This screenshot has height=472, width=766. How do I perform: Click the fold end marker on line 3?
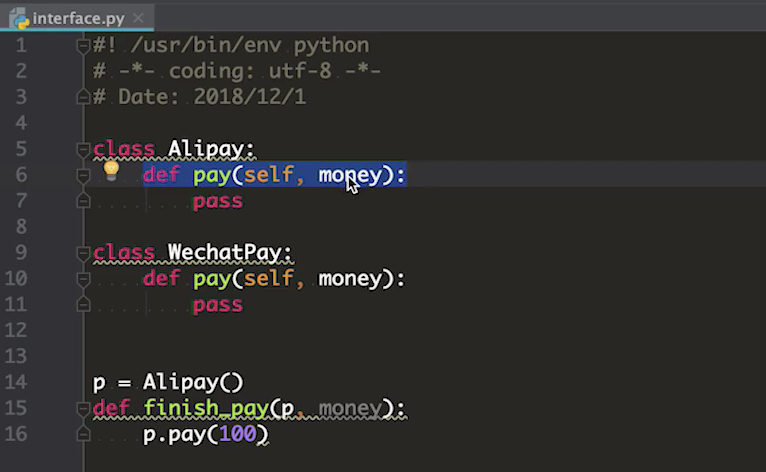click(83, 97)
